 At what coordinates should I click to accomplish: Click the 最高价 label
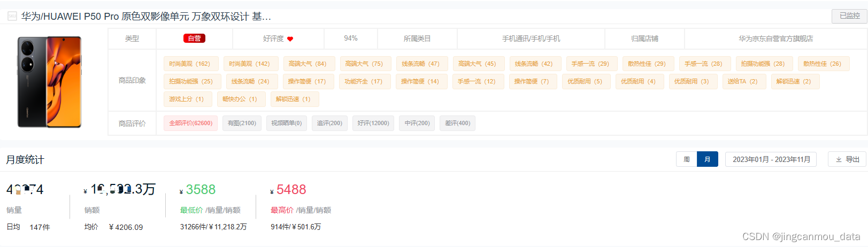click(x=282, y=210)
